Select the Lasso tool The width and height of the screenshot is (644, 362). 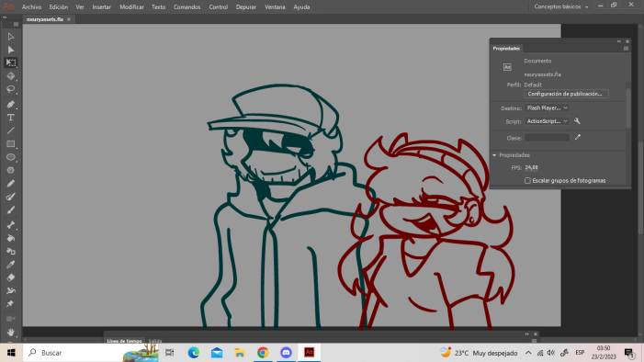pos(11,89)
